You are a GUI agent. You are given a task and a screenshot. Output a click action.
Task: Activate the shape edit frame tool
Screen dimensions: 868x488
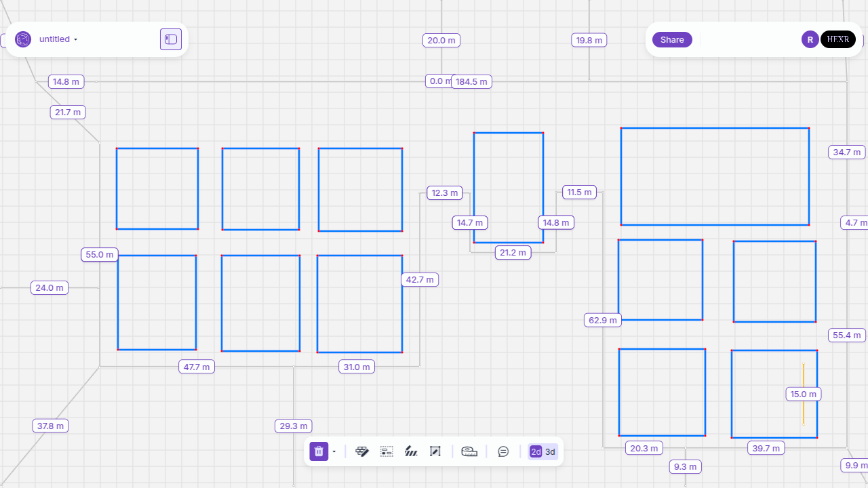click(435, 451)
